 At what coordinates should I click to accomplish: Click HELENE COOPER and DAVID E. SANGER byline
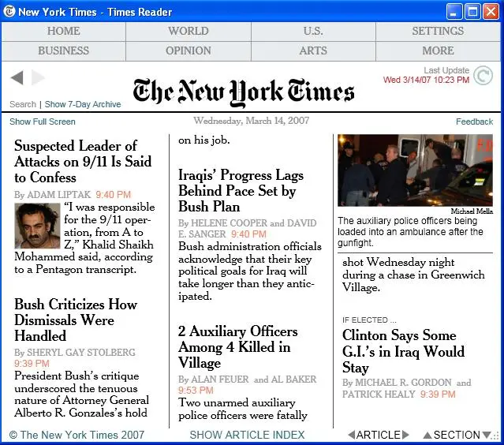247,228
